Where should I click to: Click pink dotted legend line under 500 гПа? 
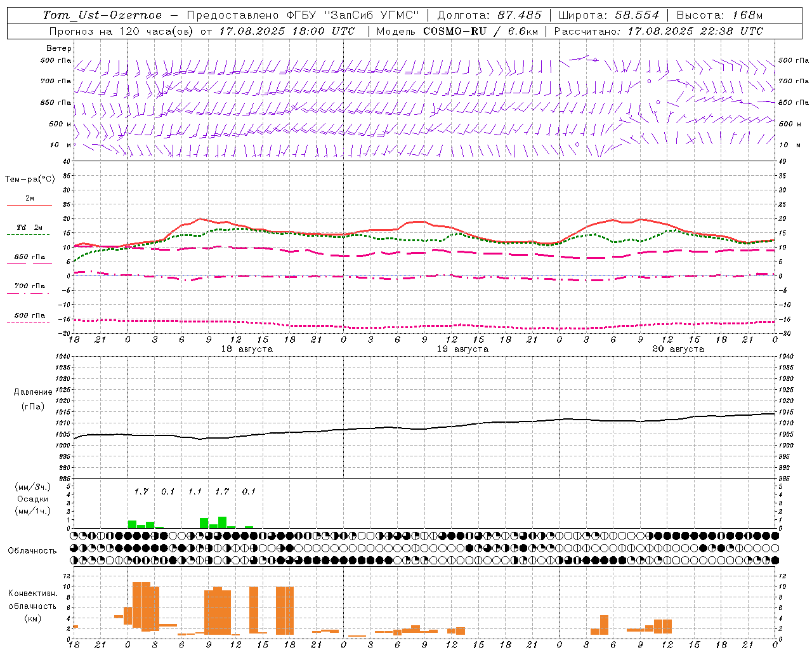point(28,322)
